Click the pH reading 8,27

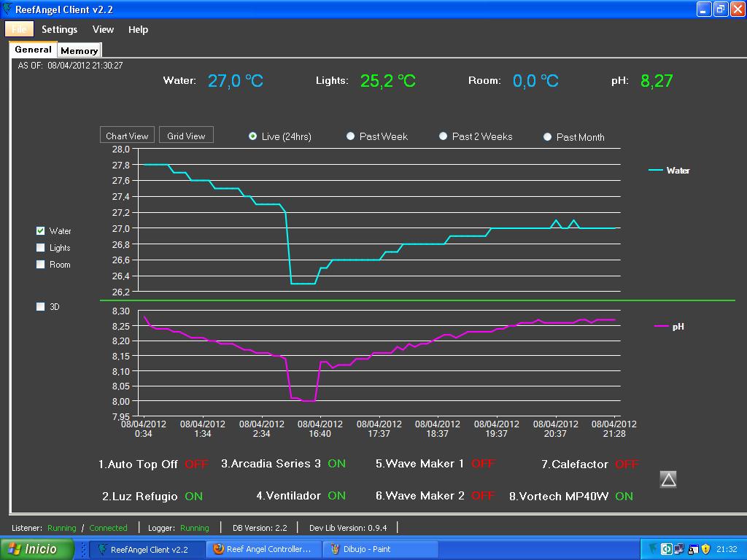657,81
